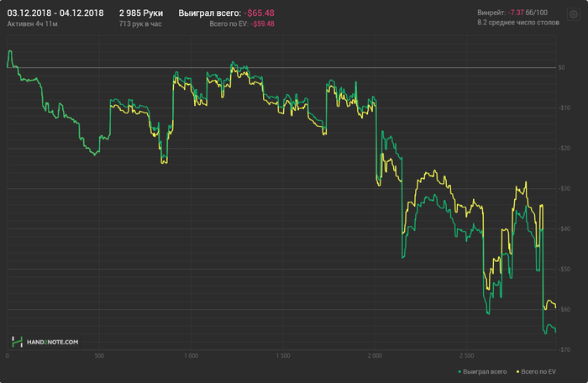588x383 pixels.
Task: Click the total winnings value -$65.48
Action: click(x=259, y=13)
